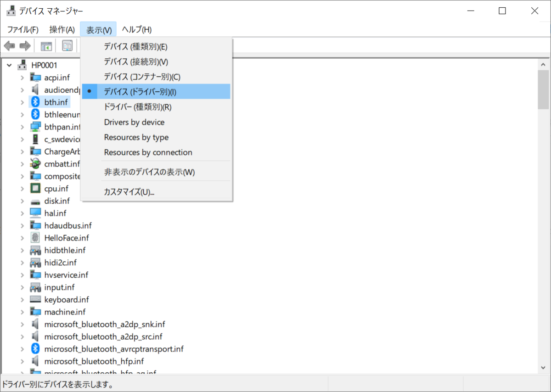Select デバイス (コンテナー別)(C) view option

coord(156,77)
